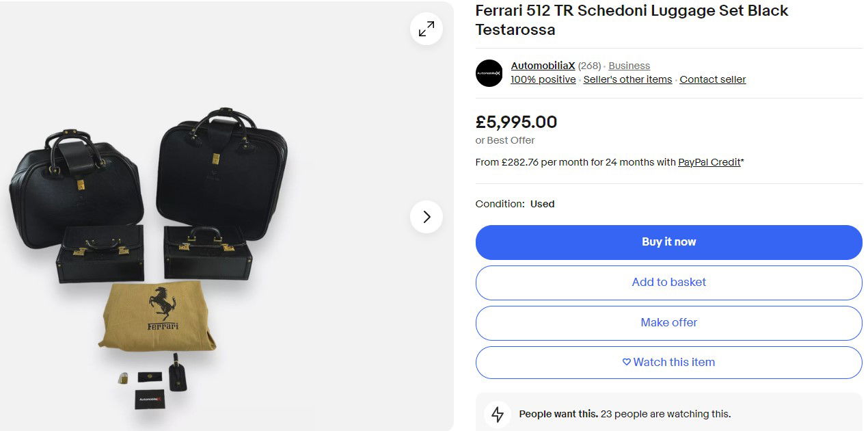
Task: Click the Business seller type link
Action: [629, 66]
